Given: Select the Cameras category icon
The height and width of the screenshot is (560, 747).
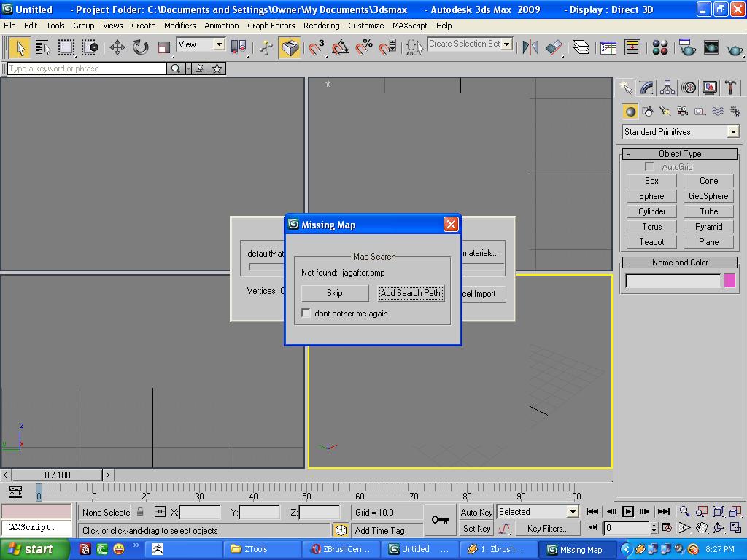Looking at the screenshot, I should click(x=683, y=112).
